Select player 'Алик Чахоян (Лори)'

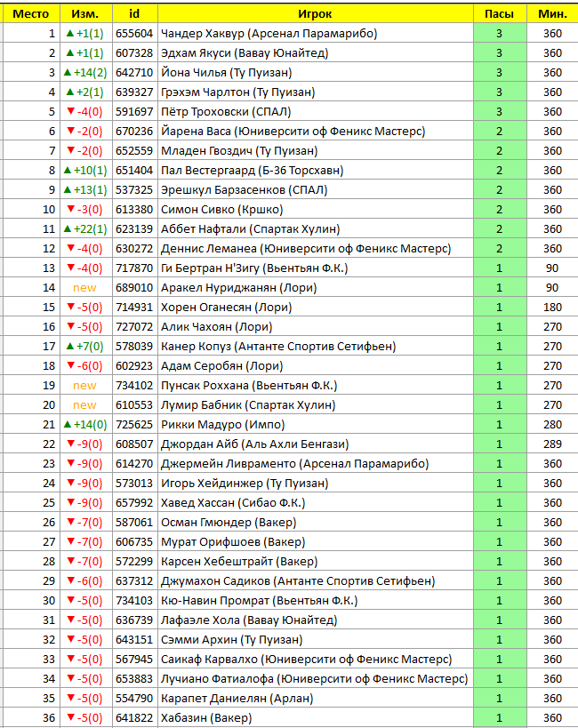coord(216,327)
